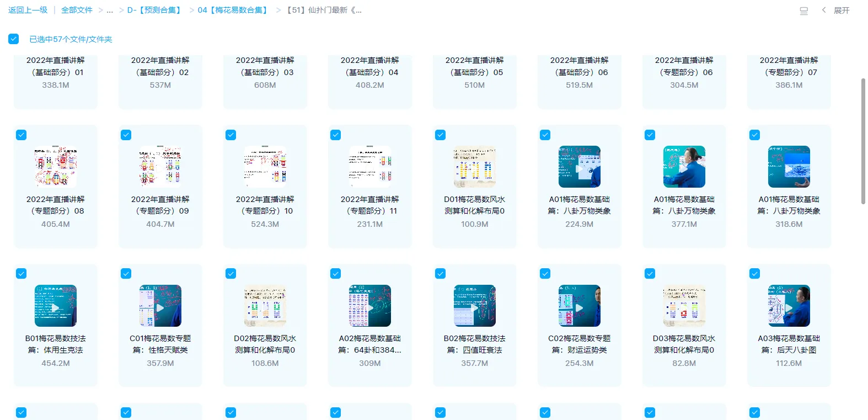This screenshot has height=420, width=868.
Task: Click the 100.9M size label
Action: coord(475,224)
